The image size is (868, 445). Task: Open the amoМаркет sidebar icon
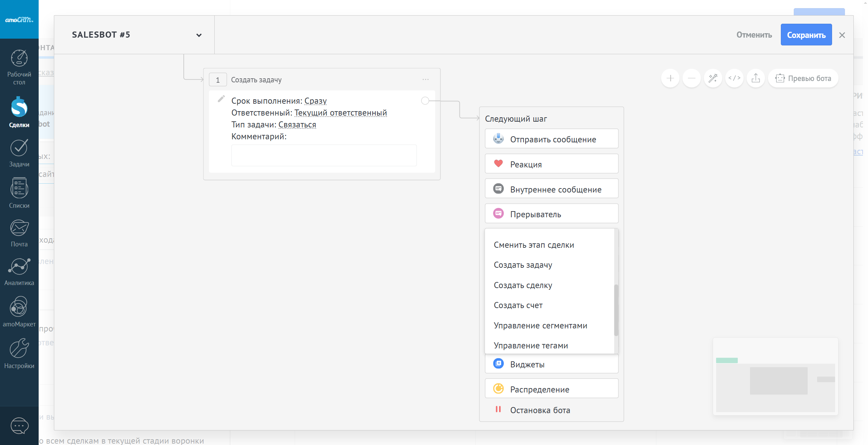coord(19,312)
